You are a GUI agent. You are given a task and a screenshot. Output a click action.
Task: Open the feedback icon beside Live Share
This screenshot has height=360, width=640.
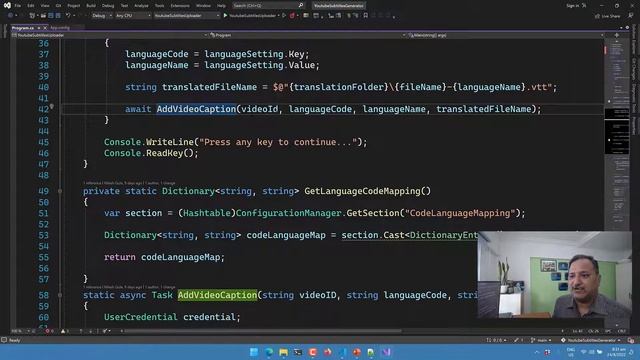click(x=631, y=16)
